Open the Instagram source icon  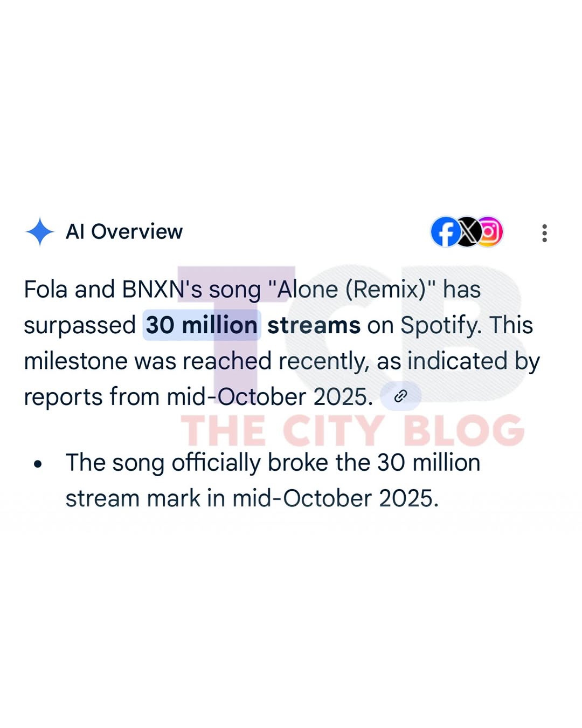click(490, 232)
